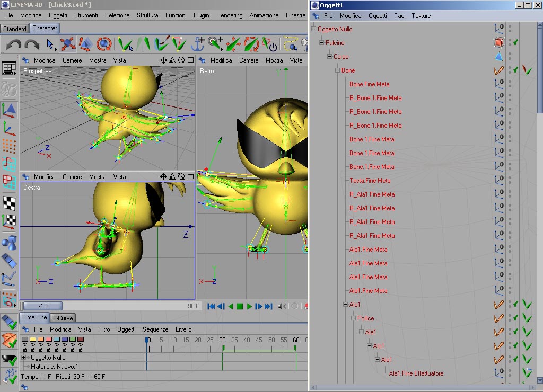Viewport: 543px width, 392px height.
Task: Select the Testa.Fine Meta object
Action: click(x=370, y=181)
